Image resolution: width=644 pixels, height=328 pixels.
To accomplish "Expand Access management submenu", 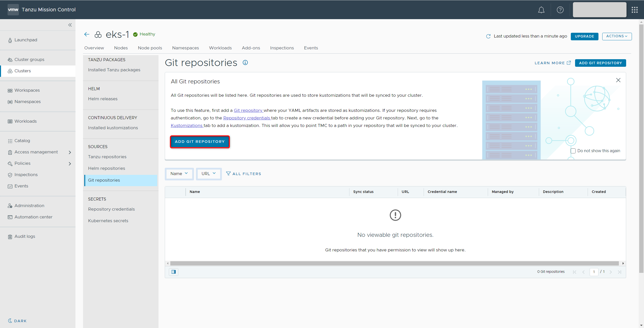I will [70, 152].
